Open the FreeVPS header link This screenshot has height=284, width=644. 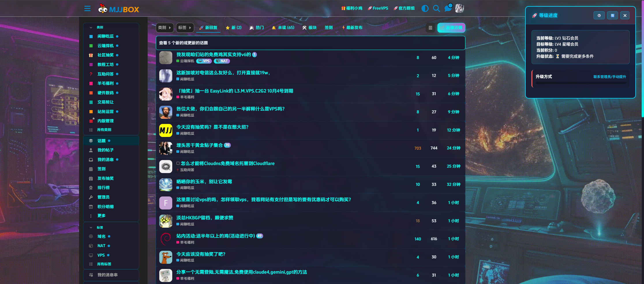coord(378,8)
